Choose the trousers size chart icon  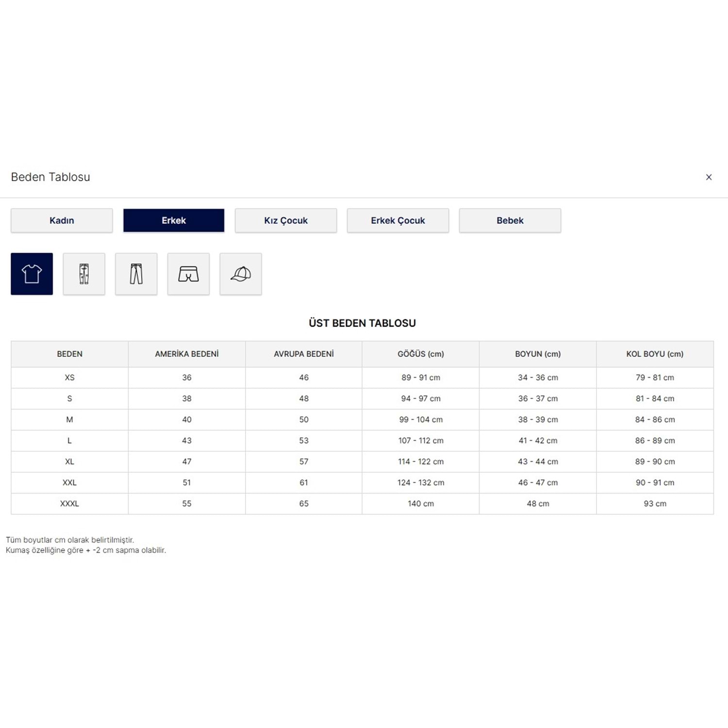coord(136,274)
